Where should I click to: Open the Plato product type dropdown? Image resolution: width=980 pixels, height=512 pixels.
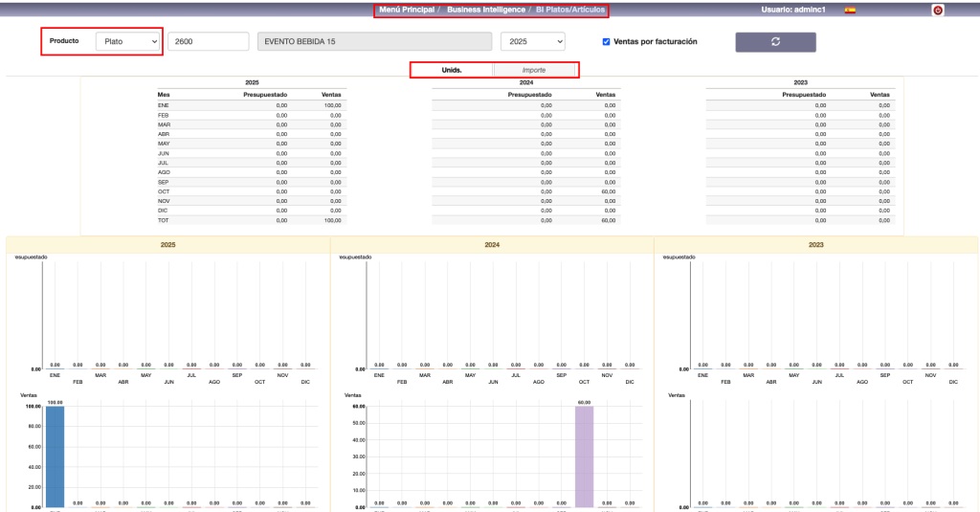(128, 42)
